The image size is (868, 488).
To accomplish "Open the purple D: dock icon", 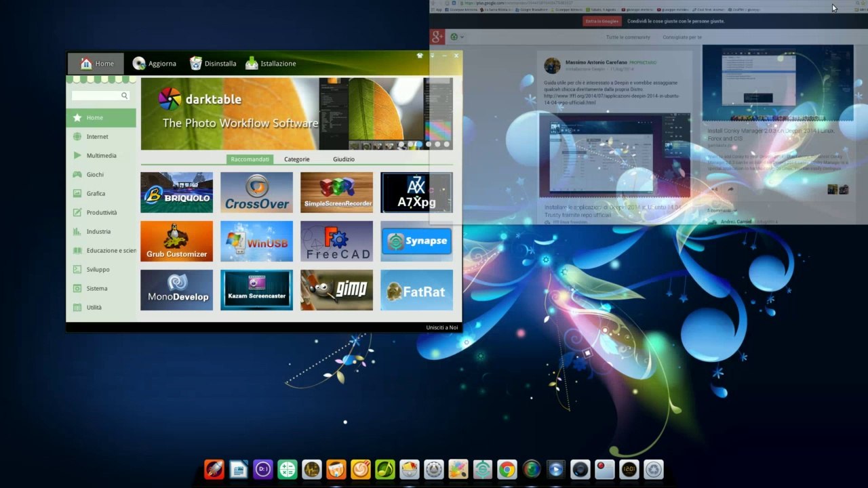I will (x=263, y=469).
